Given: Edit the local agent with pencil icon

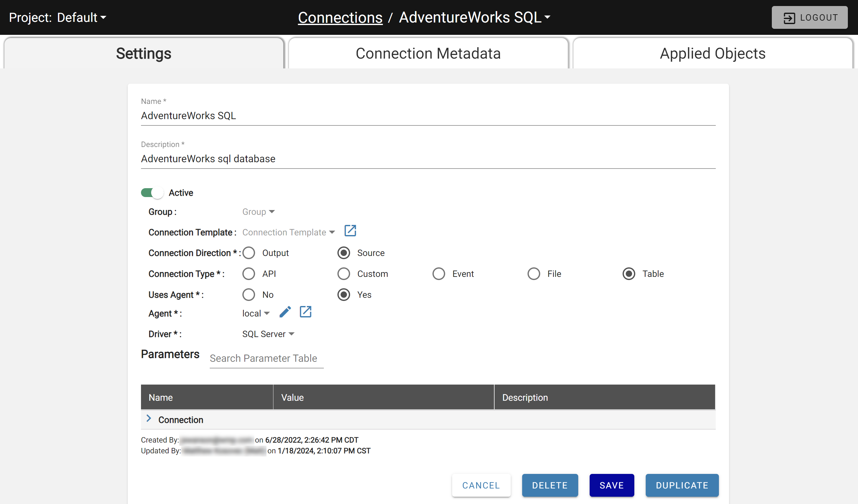Looking at the screenshot, I should [285, 312].
